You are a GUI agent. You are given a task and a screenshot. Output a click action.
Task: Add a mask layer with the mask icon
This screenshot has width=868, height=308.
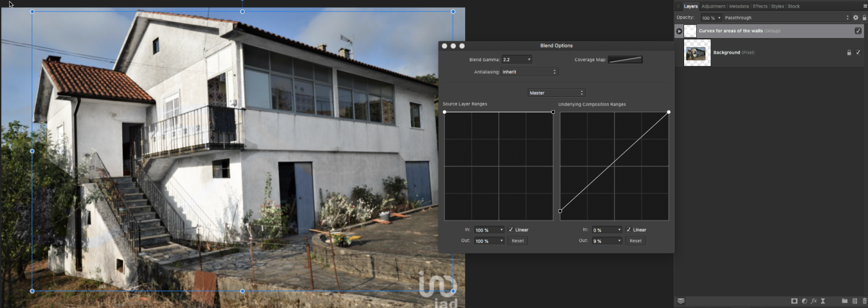(x=795, y=301)
